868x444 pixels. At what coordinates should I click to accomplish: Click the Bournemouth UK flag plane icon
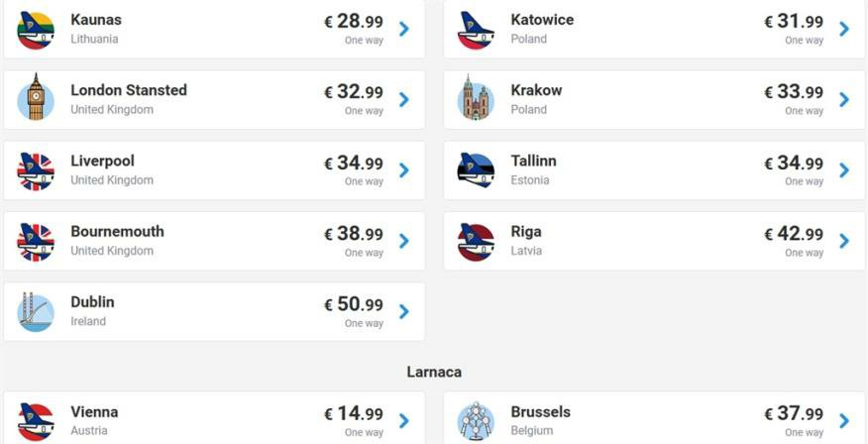36,241
